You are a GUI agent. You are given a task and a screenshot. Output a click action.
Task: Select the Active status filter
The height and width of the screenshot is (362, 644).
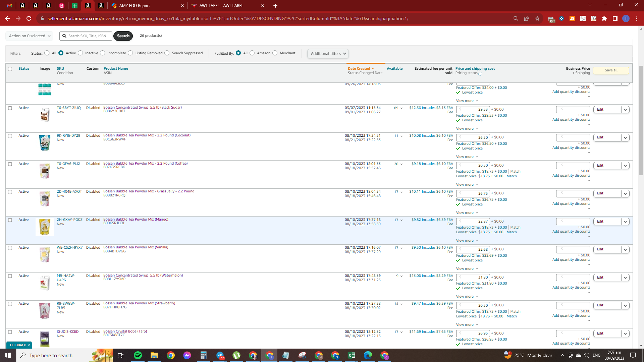[61, 53]
